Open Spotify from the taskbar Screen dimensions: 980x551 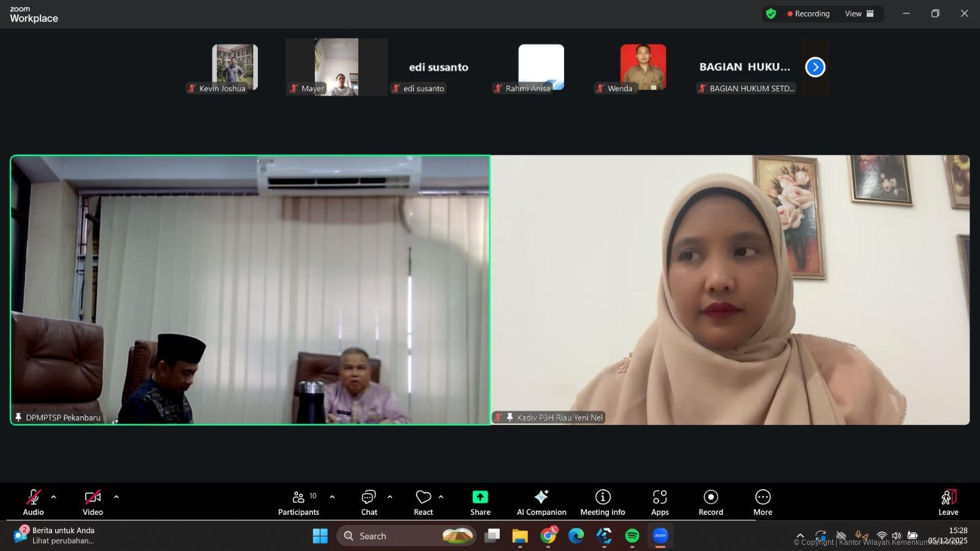click(x=632, y=536)
